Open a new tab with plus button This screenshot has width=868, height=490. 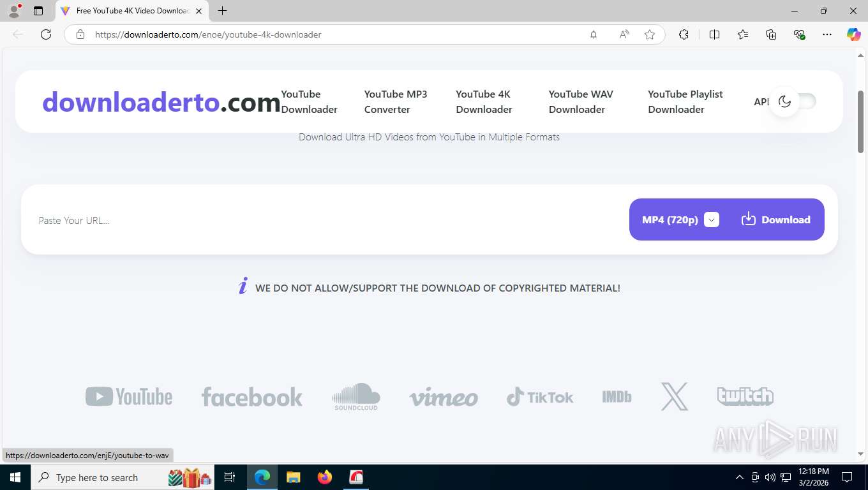[222, 11]
